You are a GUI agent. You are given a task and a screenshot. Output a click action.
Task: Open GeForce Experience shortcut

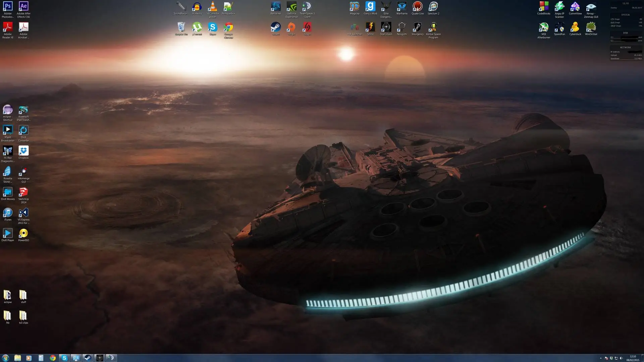[291, 10]
